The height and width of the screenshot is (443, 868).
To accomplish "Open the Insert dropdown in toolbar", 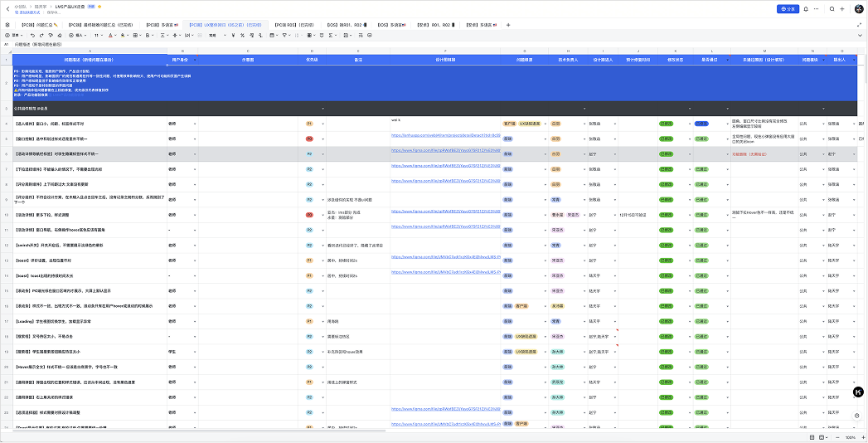I will click(77, 35).
